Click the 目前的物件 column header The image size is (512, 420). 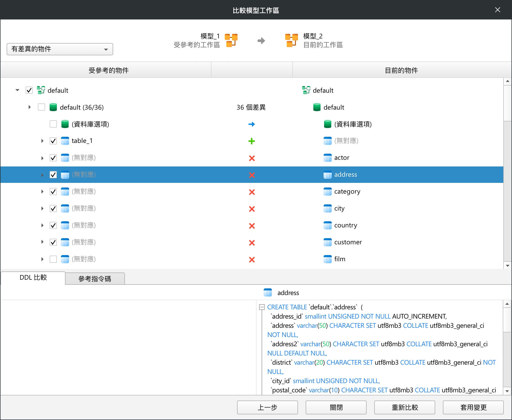point(401,70)
